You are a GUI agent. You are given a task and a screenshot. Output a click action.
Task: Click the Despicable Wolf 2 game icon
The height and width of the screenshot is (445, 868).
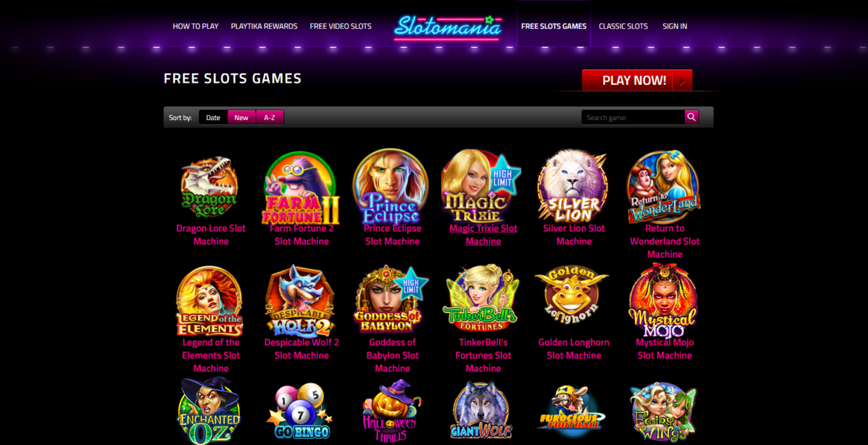(x=300, y=302)
